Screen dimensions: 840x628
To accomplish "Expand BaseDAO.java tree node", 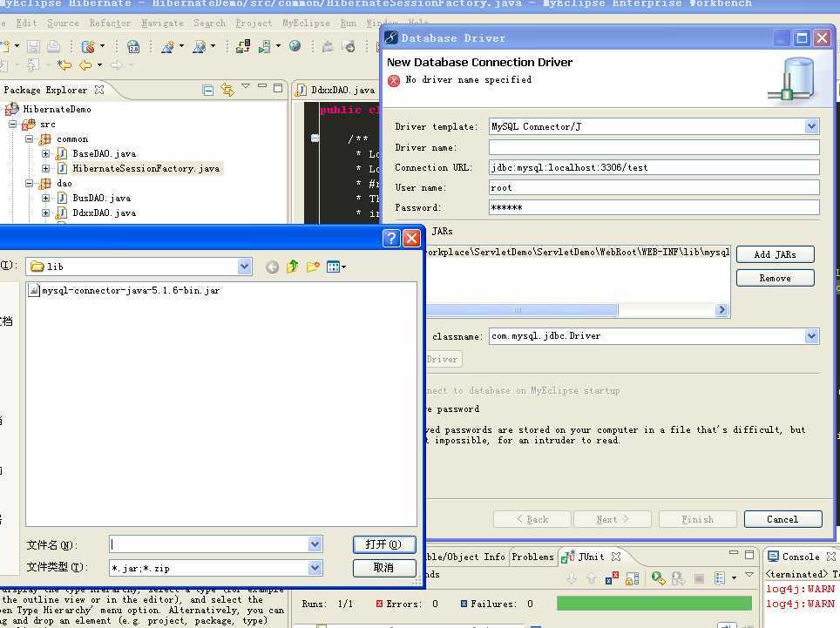I will click(x=45, y=153).
